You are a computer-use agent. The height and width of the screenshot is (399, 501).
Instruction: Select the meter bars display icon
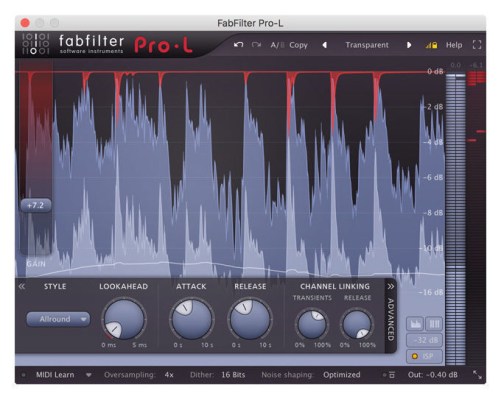(x=434, y=323)
